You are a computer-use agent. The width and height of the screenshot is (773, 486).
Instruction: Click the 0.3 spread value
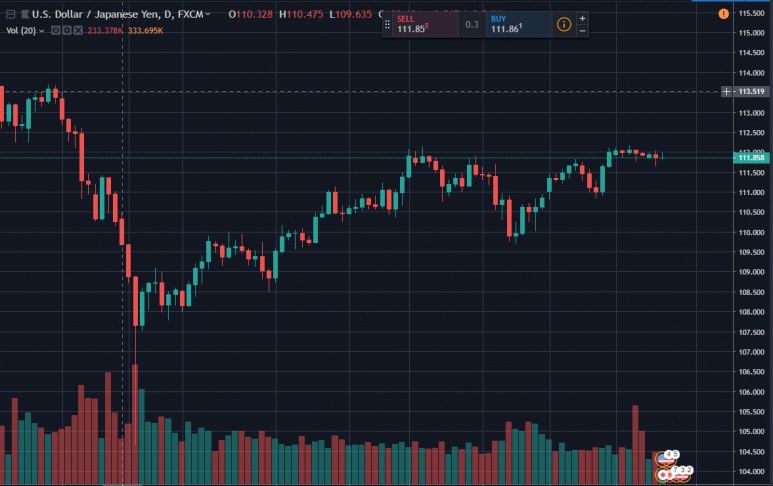471,24
